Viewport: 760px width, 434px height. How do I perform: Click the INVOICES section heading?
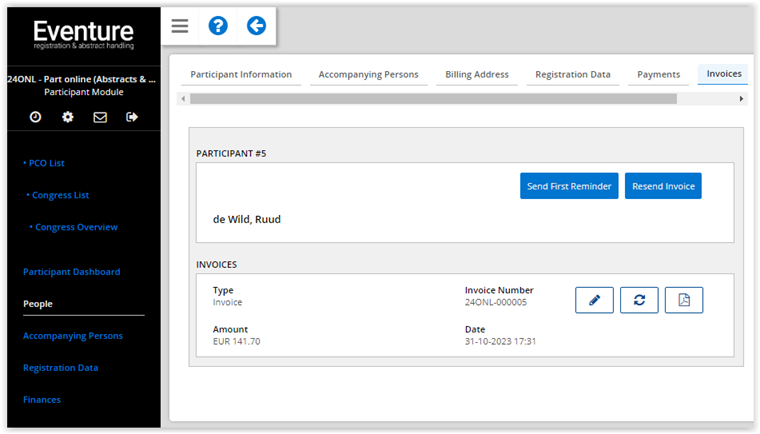[217, 265]
